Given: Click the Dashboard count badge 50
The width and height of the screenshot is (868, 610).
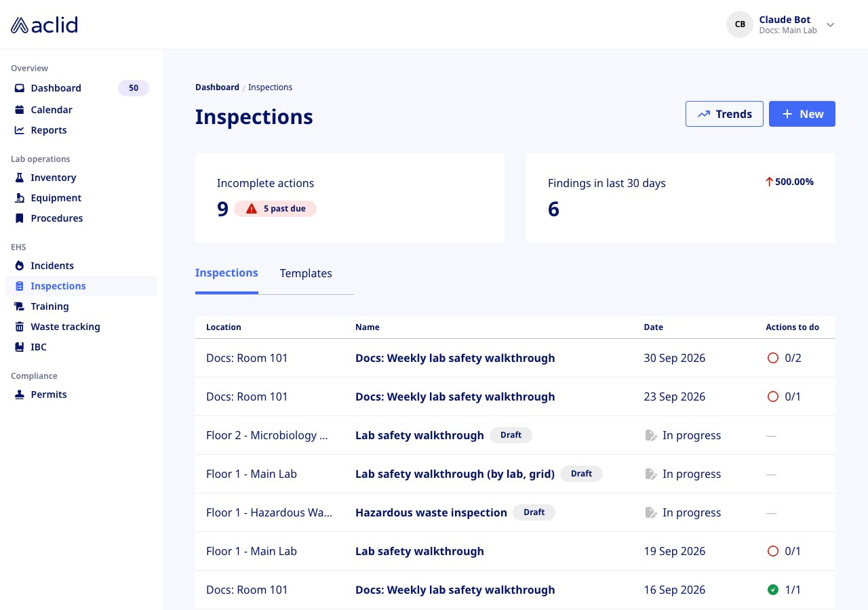Looking at the screenshot, I should point(134,88).
